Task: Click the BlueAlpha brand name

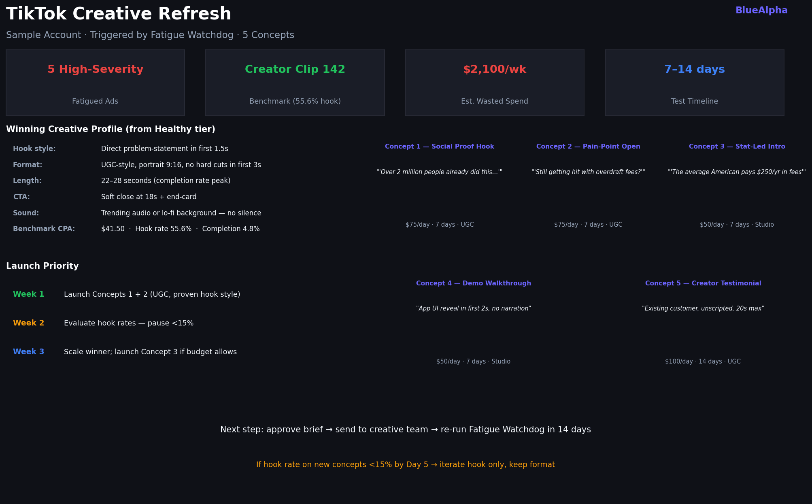Action: point(761,11)
